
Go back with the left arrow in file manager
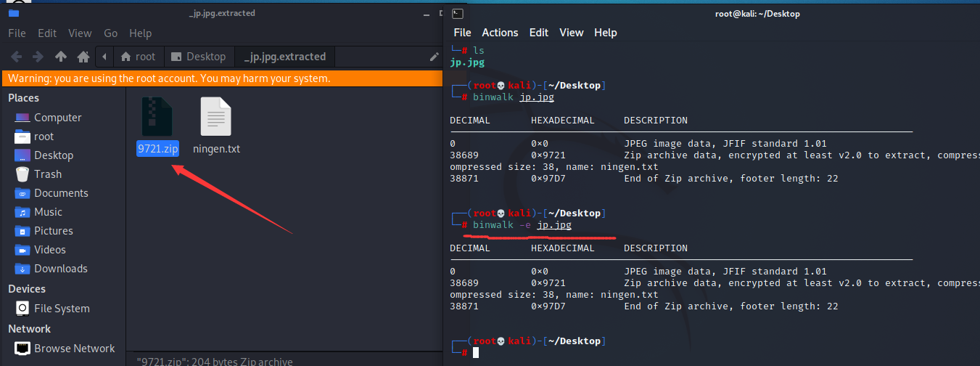click(16, 57)
